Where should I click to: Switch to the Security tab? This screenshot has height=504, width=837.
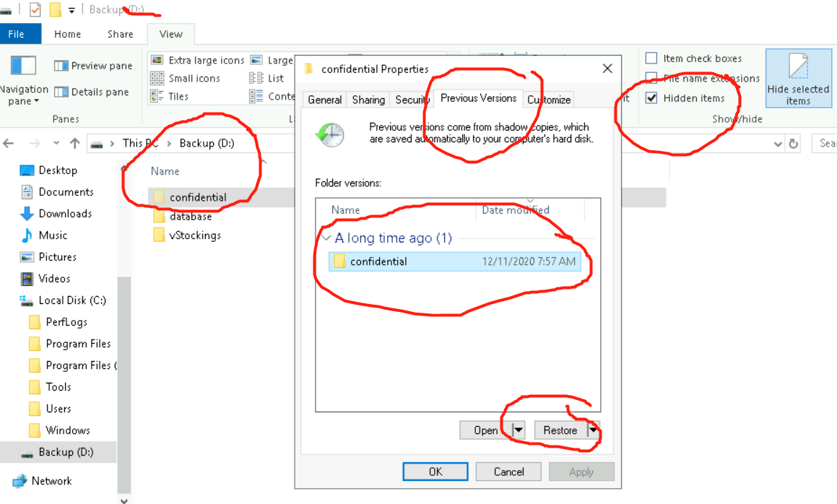412,100
